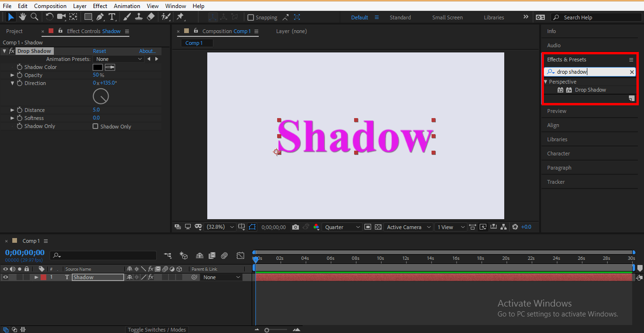Select the Horizontal Type tool
644x333 pixels.
tap(112, 17)
